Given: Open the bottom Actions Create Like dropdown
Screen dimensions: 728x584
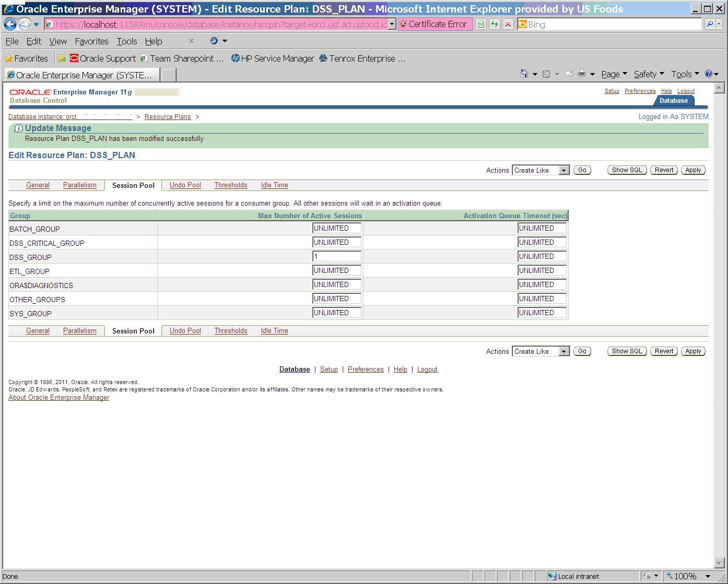Looking at the screenshot, I should [541, 351].
